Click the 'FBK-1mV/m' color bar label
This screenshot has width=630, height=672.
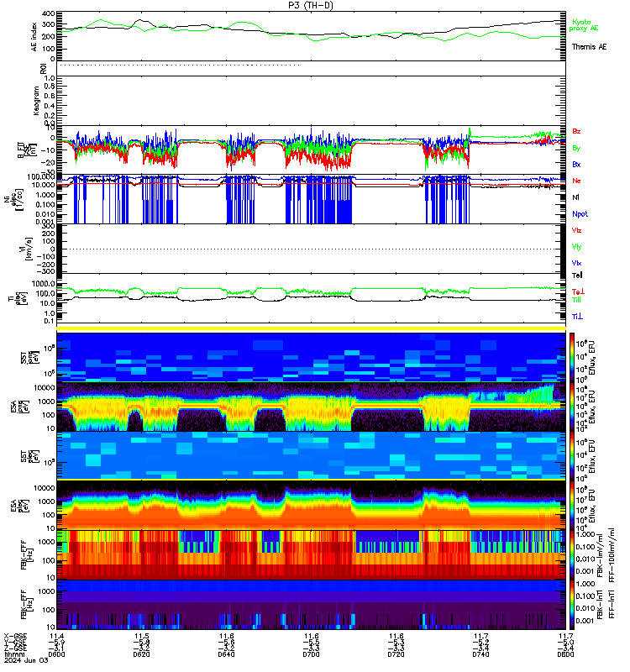tap(601, 555)
